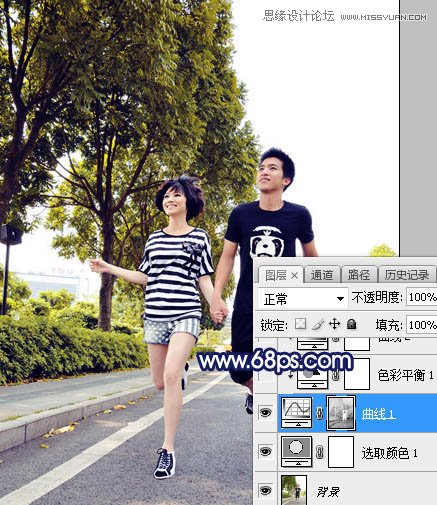437x505 pixels.
Task: Show the 色彩平衡 1 layer
Action: coord(266,375)
